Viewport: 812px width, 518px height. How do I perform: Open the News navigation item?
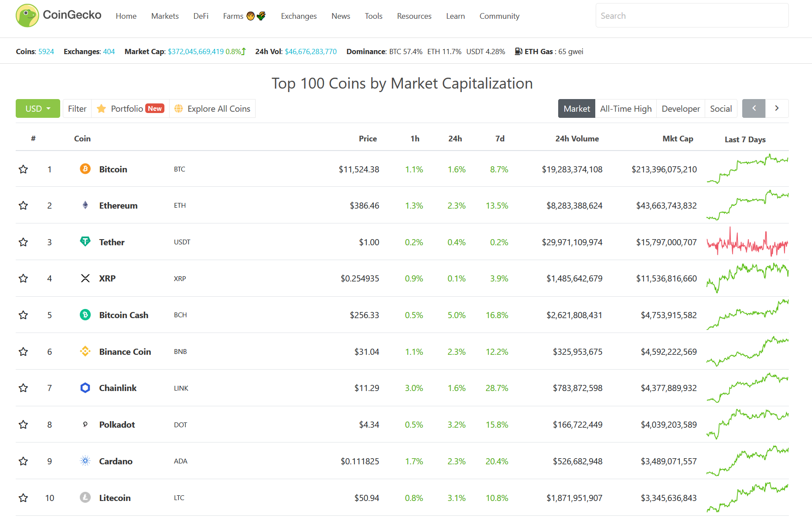point(341,16)
